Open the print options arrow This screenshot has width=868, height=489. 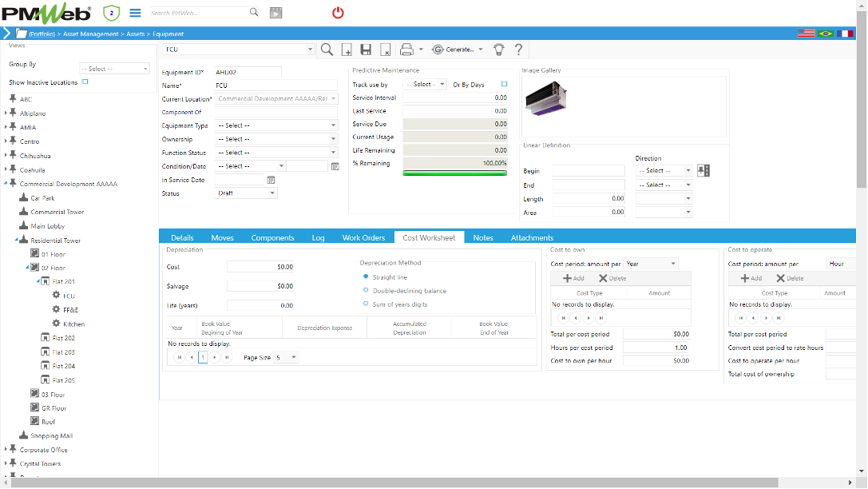pos(421,50)
